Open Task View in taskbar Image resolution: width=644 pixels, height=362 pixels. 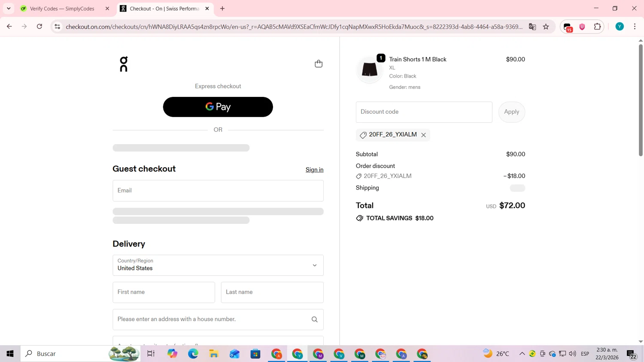point(151,354)
